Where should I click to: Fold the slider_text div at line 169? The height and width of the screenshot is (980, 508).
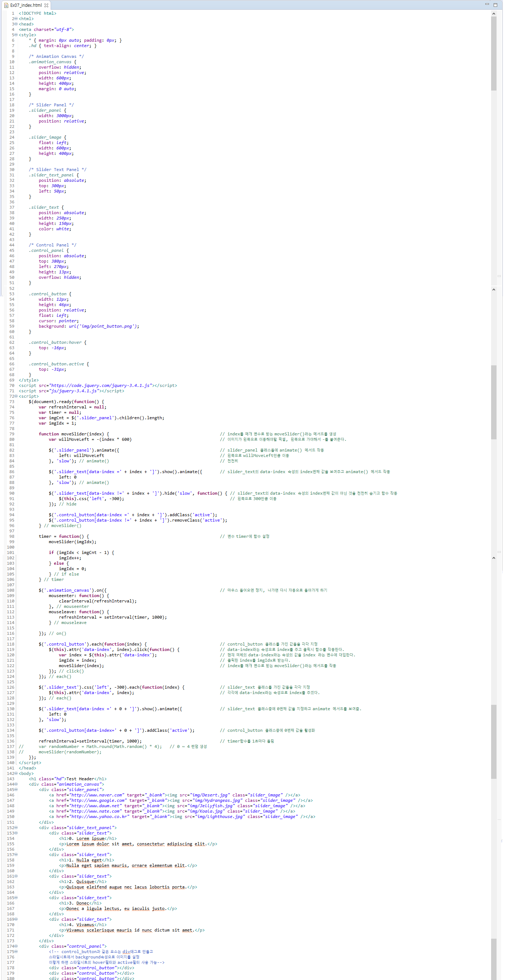(16, 919)
